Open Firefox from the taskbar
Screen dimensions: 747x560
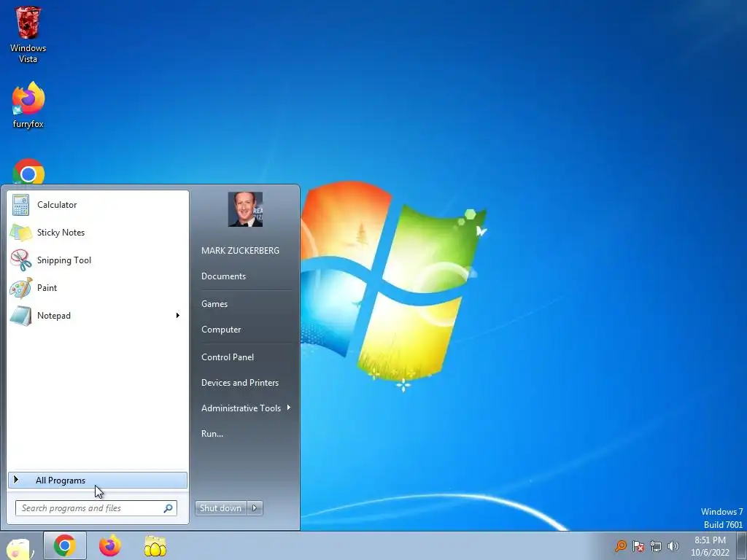[x=110, y=545]
